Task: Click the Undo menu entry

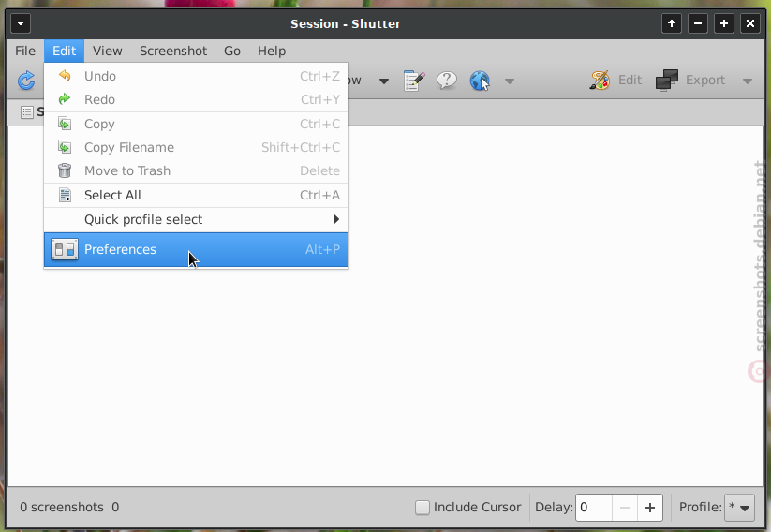Action: point(196,76)
